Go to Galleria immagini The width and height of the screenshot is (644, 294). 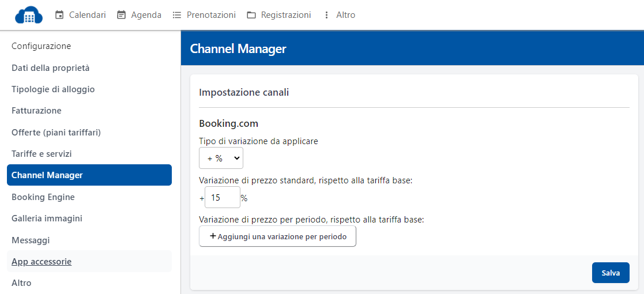click(x=47, y=218)
